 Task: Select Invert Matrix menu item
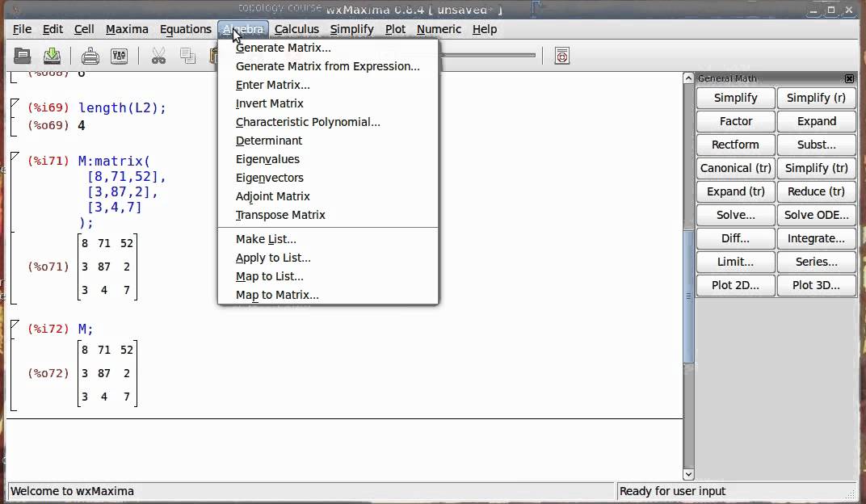tap(328, 103)
